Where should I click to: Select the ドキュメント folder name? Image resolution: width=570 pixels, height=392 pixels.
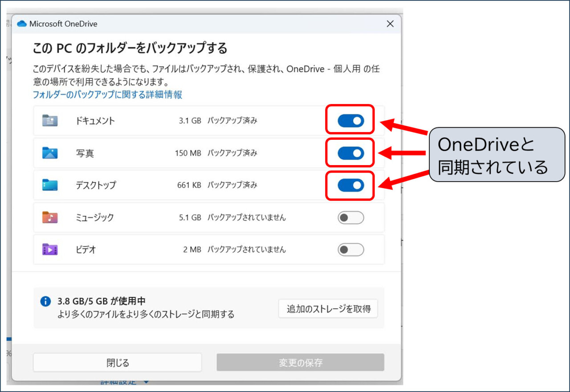(95, 121)
